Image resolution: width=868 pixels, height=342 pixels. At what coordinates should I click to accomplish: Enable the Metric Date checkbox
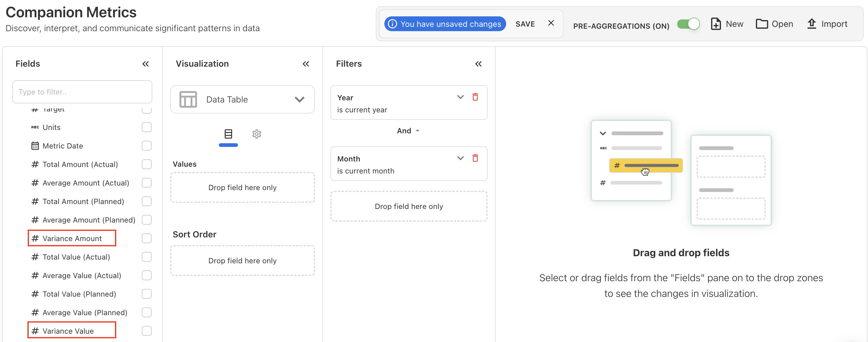147,146
